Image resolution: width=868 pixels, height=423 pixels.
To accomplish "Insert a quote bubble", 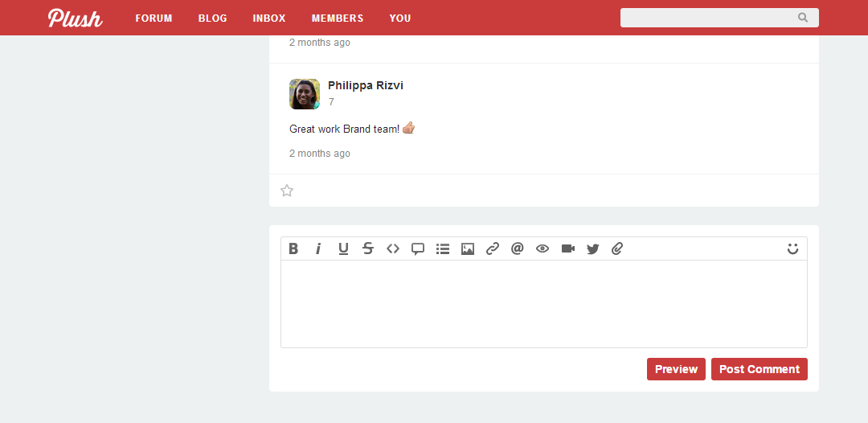I will pos(418,249).
